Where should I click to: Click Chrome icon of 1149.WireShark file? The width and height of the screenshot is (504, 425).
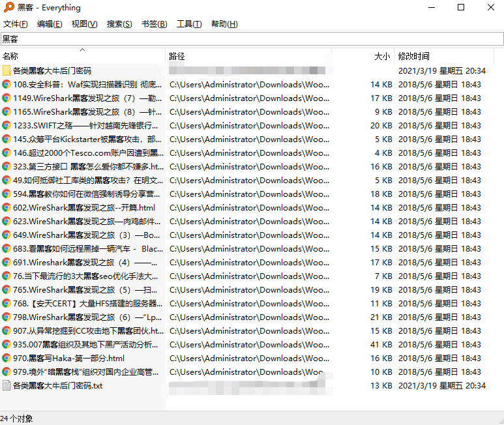pyautogui.click(x=6, y=98)
